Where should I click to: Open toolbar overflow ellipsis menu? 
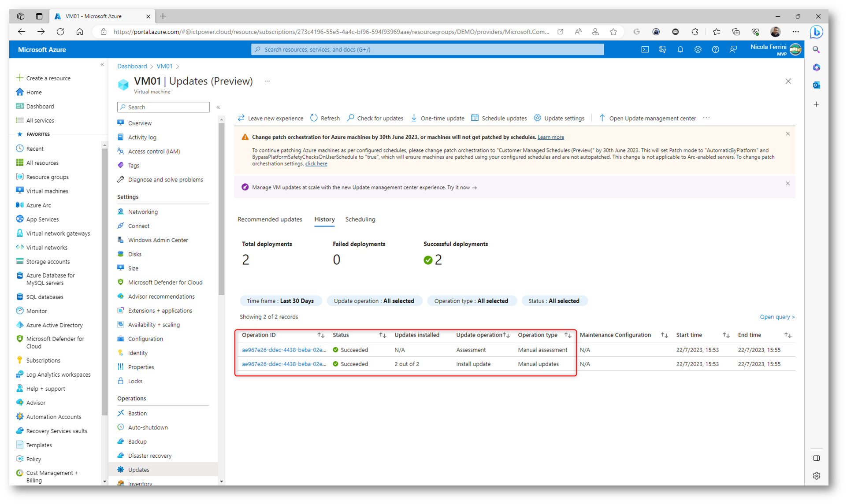pos(706,118)
